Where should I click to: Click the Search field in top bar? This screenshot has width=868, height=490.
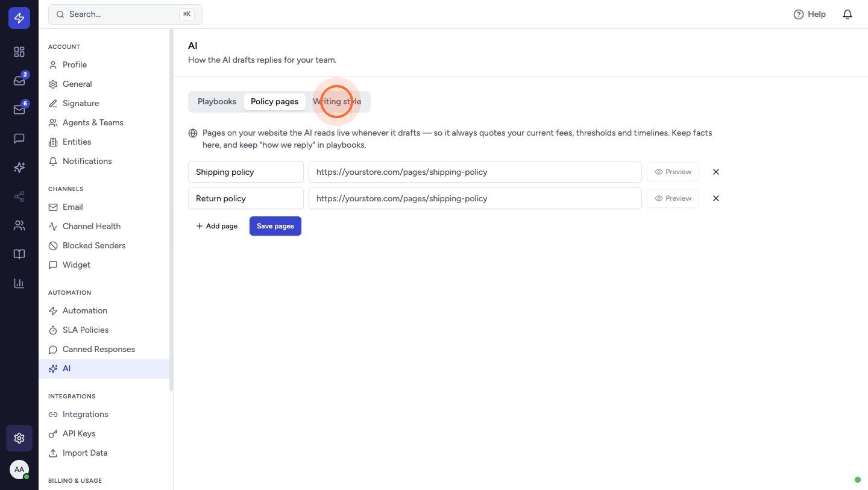tap(125, 14)
